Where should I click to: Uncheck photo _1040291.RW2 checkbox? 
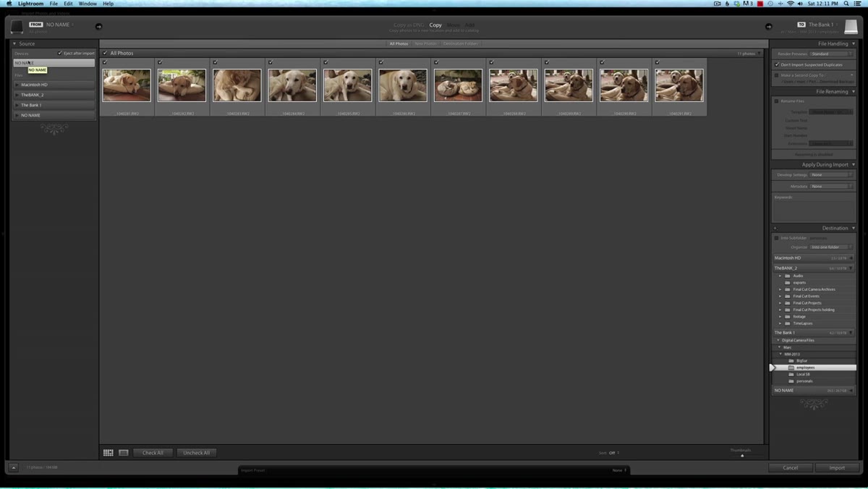click(657, 63)
